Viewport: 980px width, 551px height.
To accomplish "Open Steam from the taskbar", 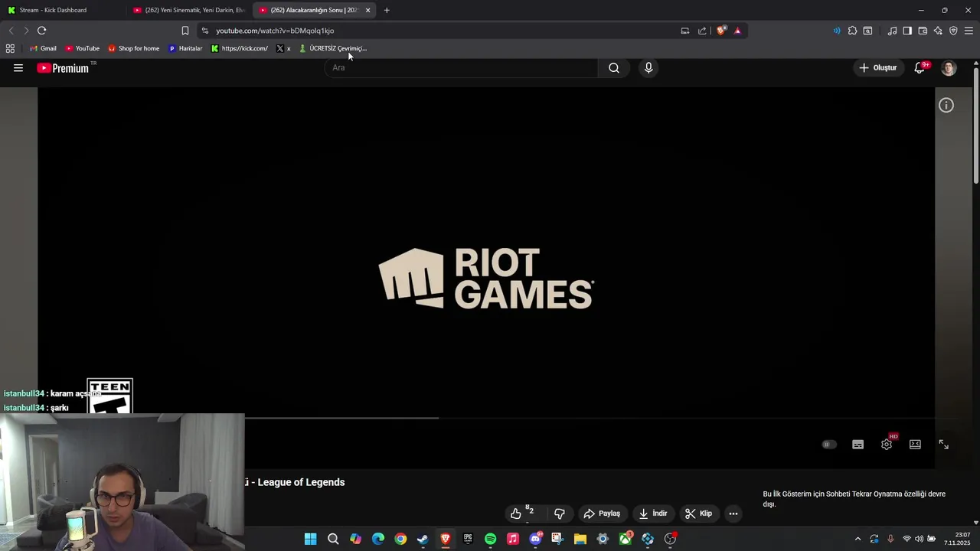I will coord(423,539).
